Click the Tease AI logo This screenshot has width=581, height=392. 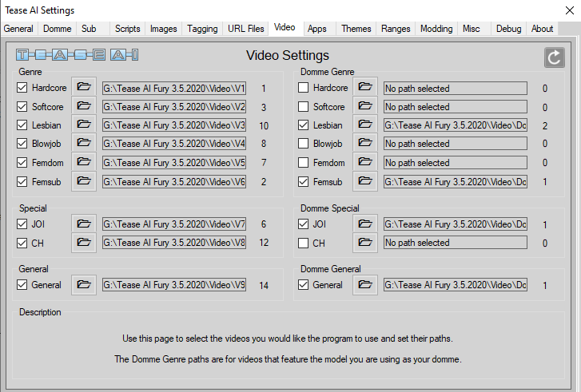[77, 55]
